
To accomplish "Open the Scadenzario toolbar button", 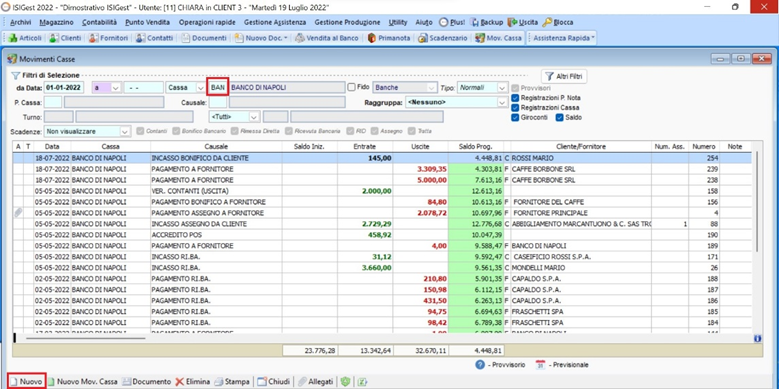I will [x=442, y=38].
